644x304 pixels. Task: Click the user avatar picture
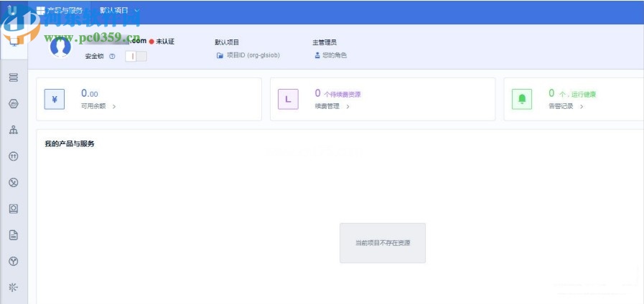60,47
